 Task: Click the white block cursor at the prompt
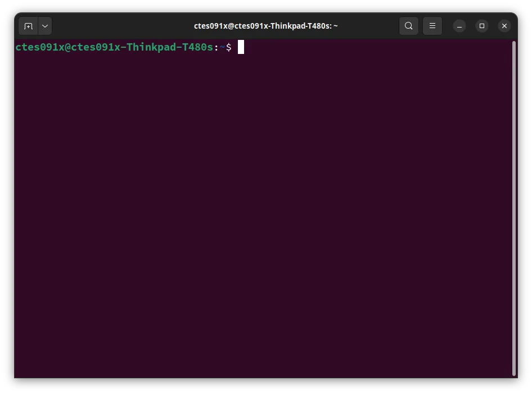point(241,47)
